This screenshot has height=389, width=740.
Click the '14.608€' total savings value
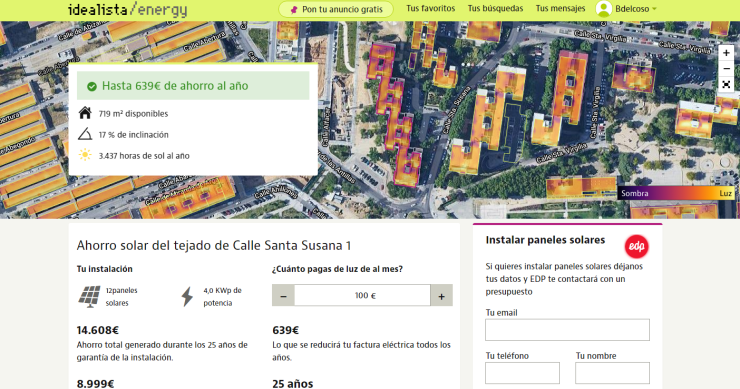(x=98, y=330)
